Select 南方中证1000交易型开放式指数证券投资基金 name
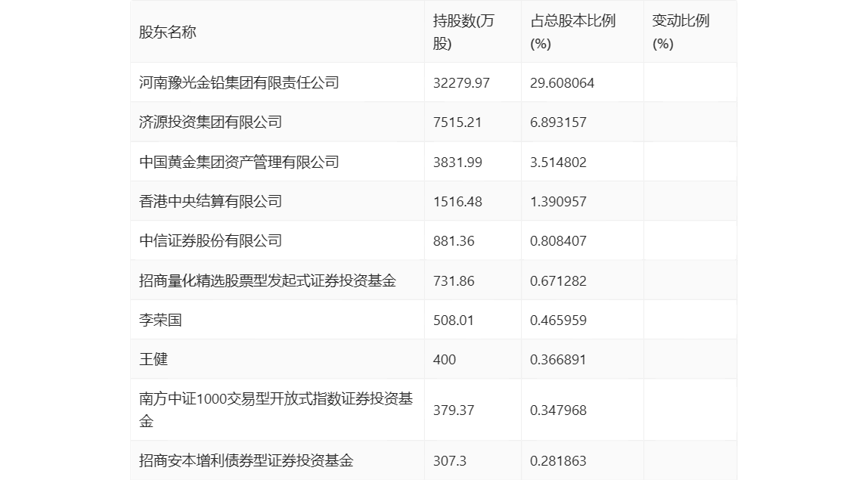The width and height of the screenshot is (868, 480). coord(276,410)
